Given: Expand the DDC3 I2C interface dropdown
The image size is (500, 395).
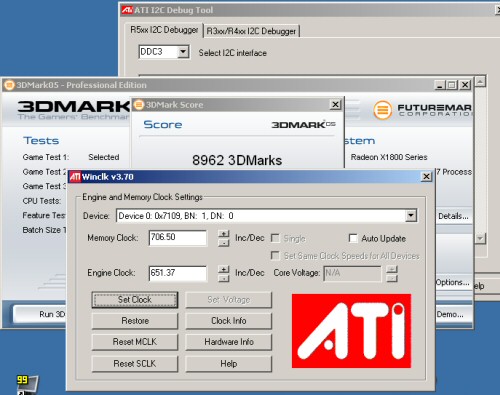Looking at the screenshot, I should pyautogui.click(x=183, y=52).
